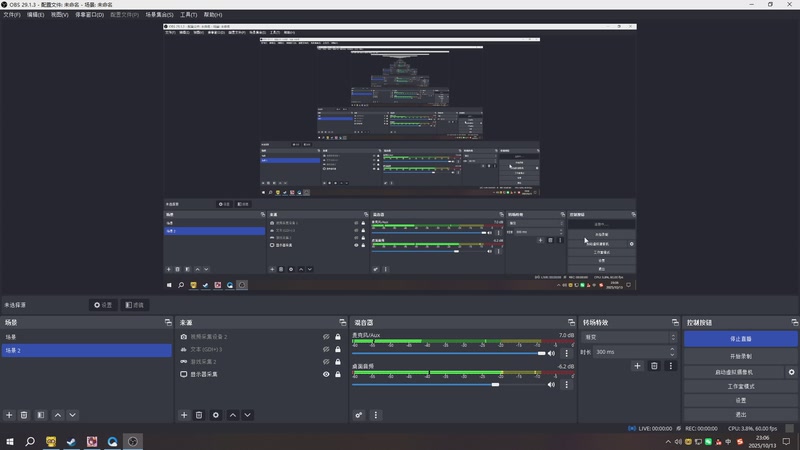The image size is (800, 450).
Task: Unlock the 显示器采集 source
Action: click(338, 374)
